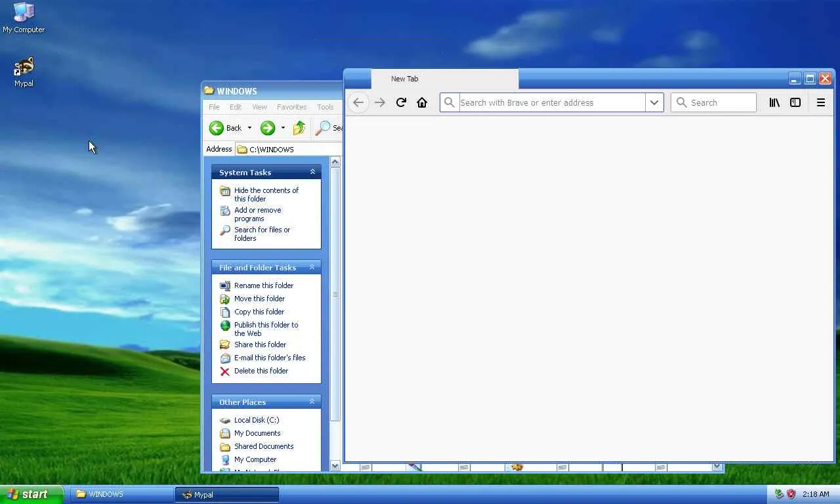Image resolution: width=840 pixels, height=504 pixels.
Task: Click Move this folder link
Action: pos(259,299)
